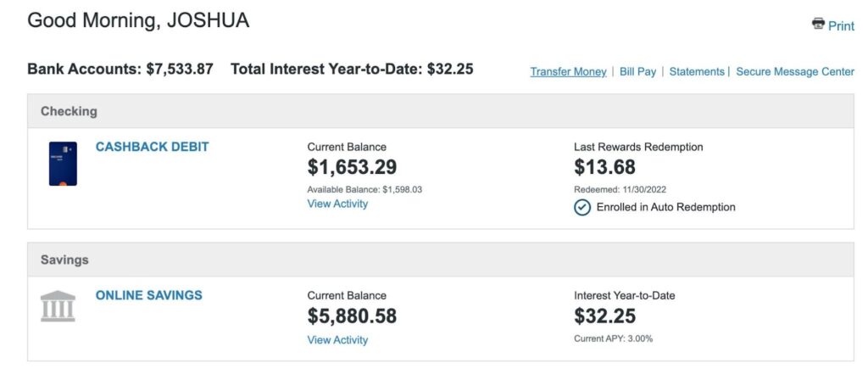Click the auto redemption checkmark icon

coord(582,207)
